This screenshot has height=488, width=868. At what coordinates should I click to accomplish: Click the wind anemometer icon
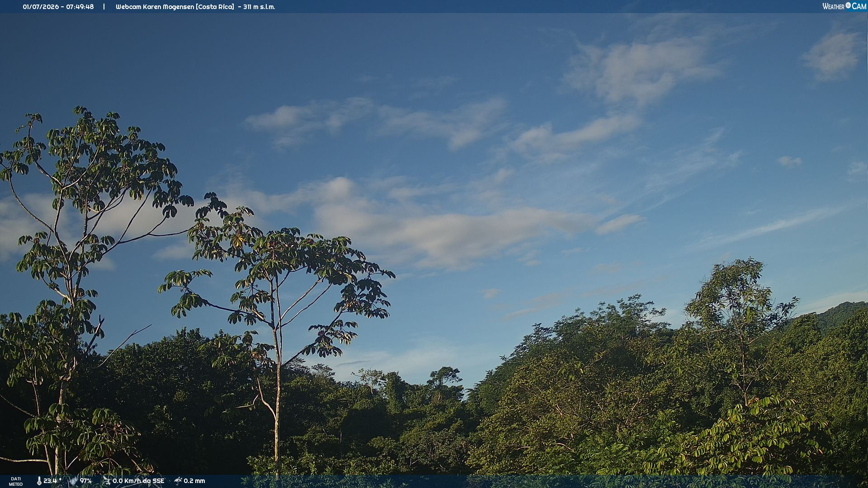point(107,481)
